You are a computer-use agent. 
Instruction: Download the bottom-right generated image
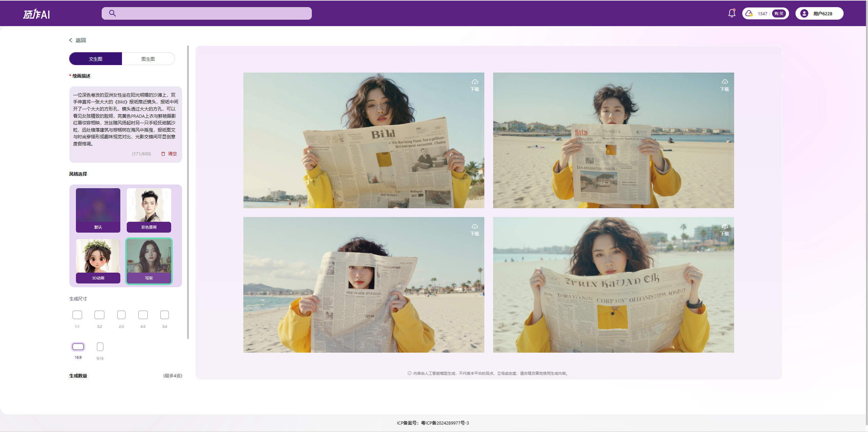click(x=724, y=229)
